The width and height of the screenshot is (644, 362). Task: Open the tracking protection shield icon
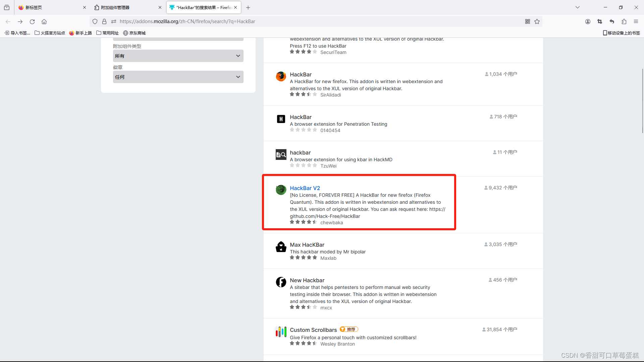pos(95,21)
